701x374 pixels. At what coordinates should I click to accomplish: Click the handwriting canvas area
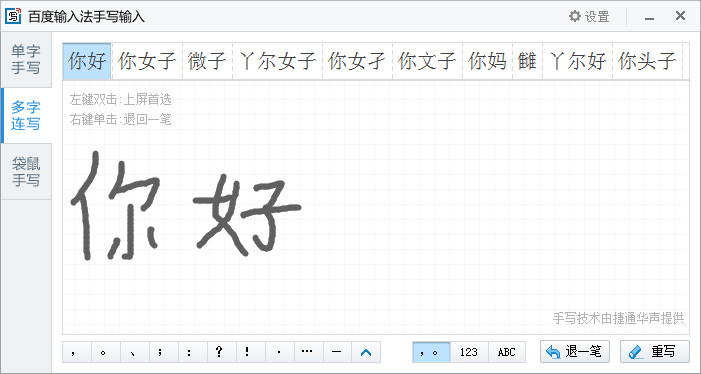pos(376,208)
